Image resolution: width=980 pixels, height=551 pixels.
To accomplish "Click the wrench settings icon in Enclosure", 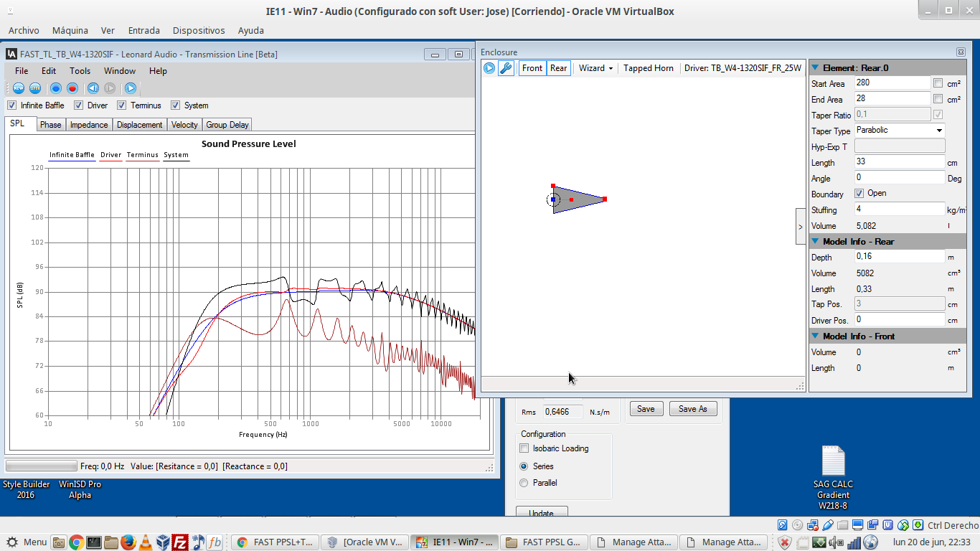I will [506, 68].
